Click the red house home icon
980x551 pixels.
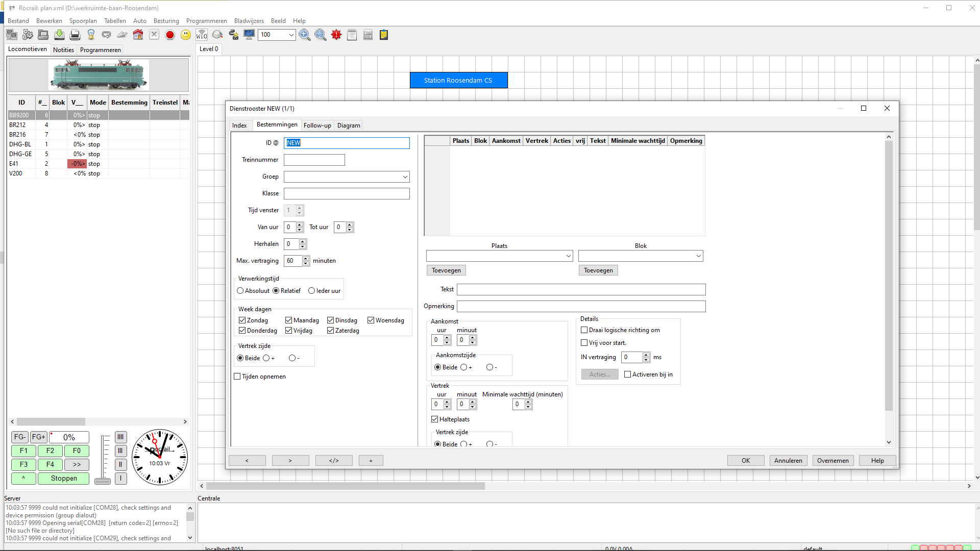(138, 35)
